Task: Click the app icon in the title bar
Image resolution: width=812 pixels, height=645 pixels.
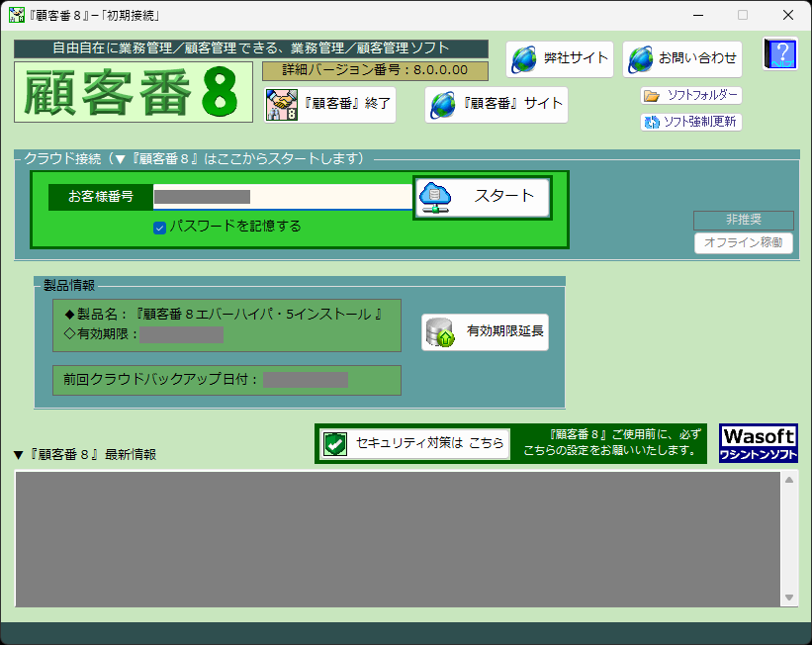Action: point(17,15)
